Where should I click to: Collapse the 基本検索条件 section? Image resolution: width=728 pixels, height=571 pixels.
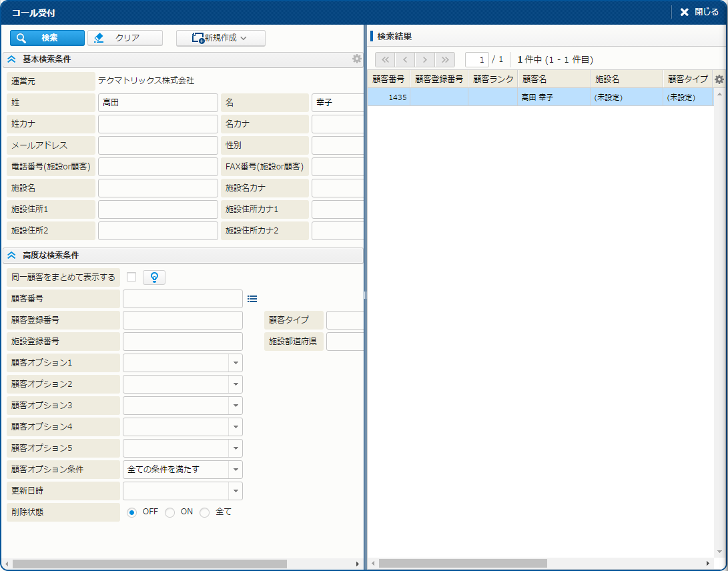pos(11,59)
